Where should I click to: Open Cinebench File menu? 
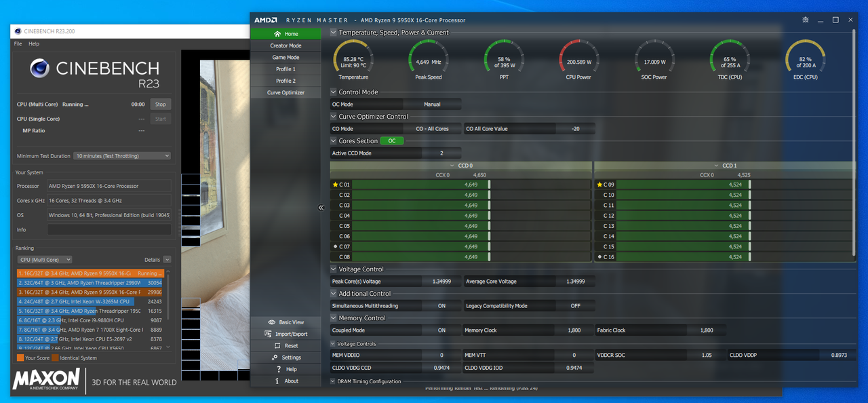tap(18, 44)
